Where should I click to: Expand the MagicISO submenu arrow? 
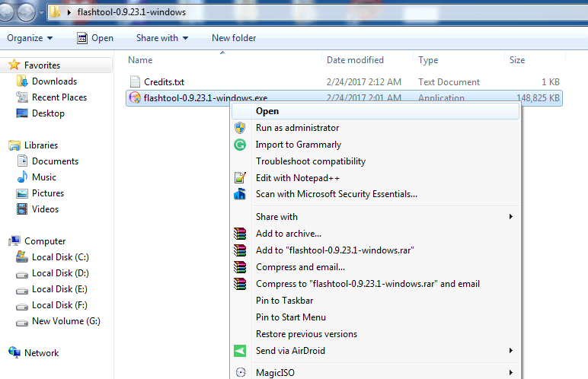pyautogui.click(x=511, y=372)
